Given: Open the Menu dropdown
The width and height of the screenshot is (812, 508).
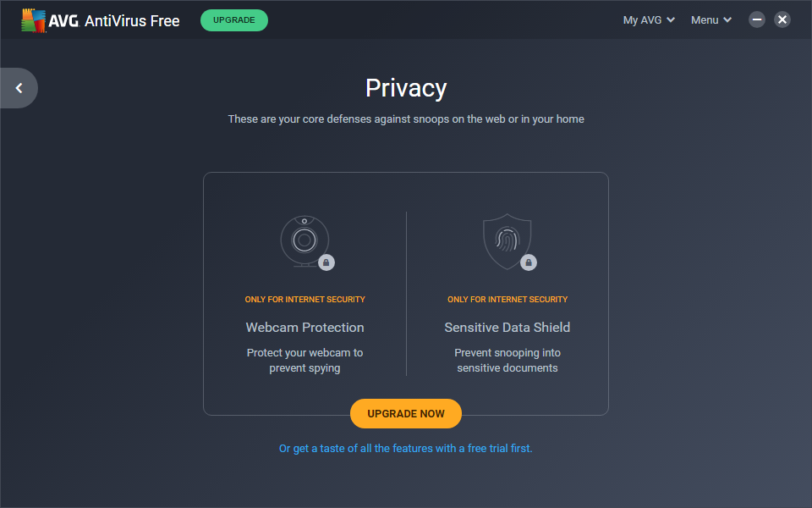Looking at the screenshot, I should point(710,20).
